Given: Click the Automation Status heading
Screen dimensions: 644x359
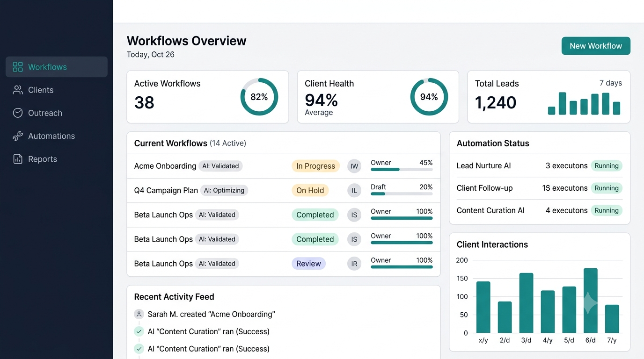Looking at the screenshot, I should 493,144.
